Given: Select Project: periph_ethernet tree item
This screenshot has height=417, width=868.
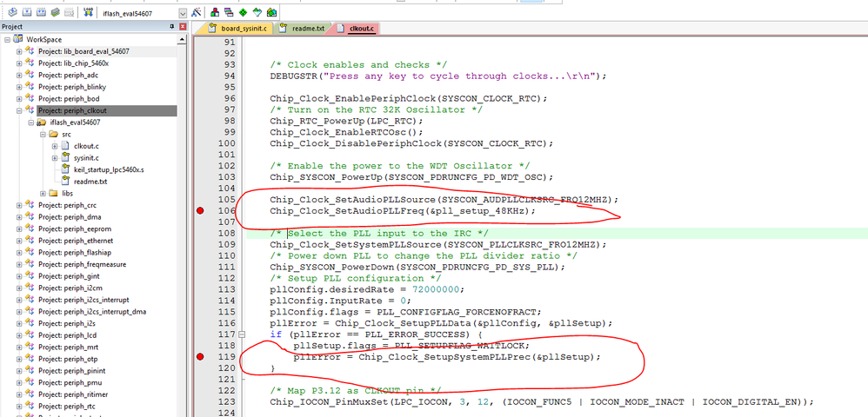Looking at the screenshot, I should [x=76, y=241].
